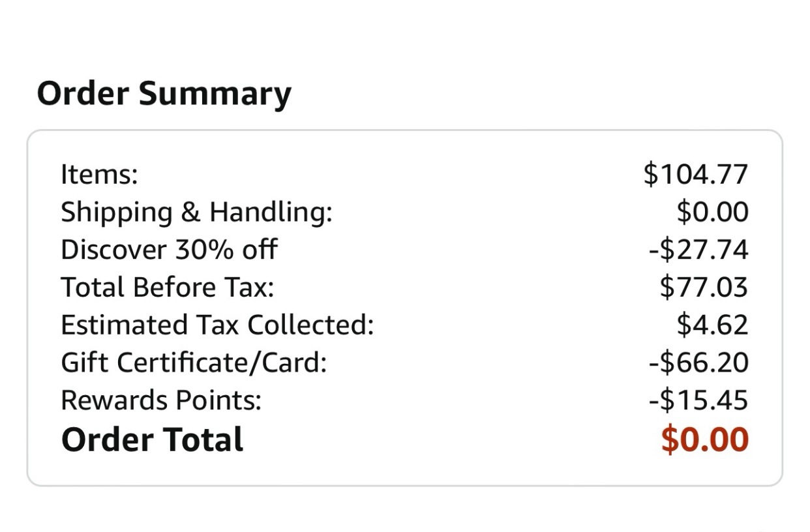This screenshot has width=810, height=532.
Task: Click the word Summary in heading
Action: [215, 95]
